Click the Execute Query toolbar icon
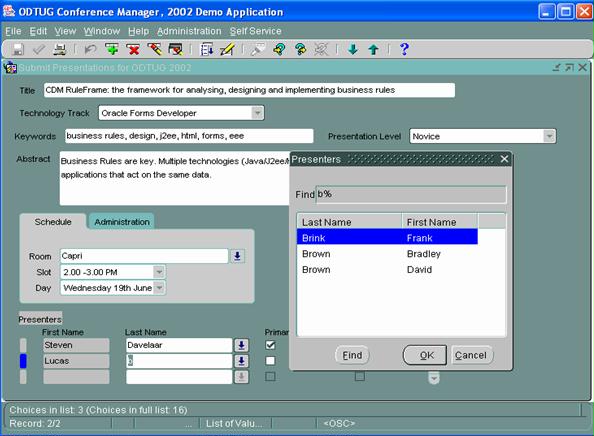594x436 pixels. (x=300, y=49)
